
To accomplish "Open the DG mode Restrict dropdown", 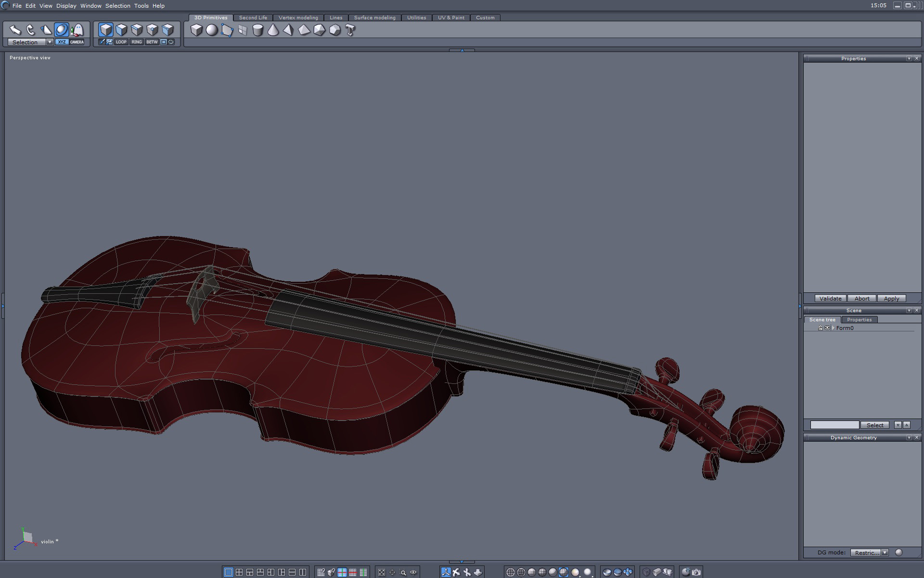I will [885, 552].
